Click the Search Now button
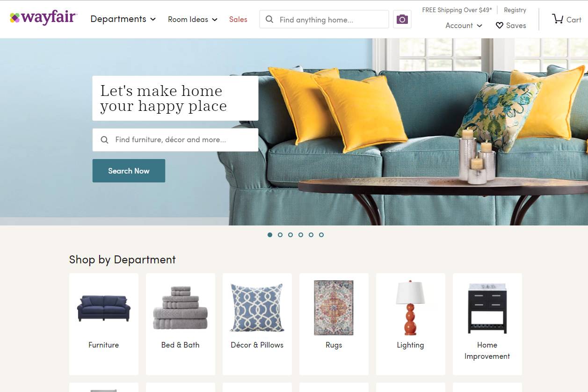This screenshot has height=392, width=588. click(x=129, y=171)
